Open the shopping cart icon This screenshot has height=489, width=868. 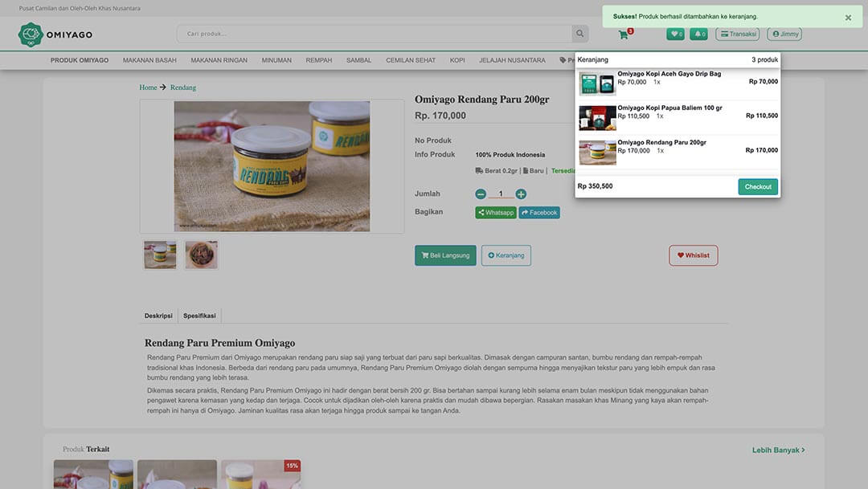(x=624, y=35)
